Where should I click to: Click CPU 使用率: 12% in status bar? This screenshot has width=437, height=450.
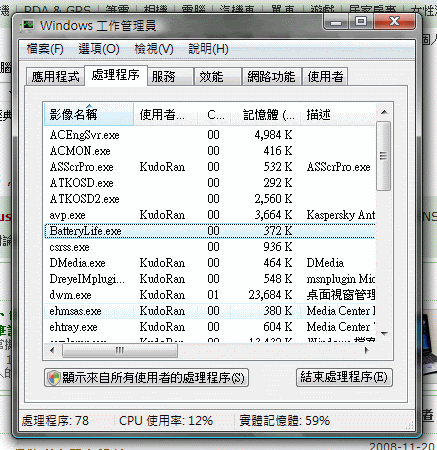coord(166,421)
